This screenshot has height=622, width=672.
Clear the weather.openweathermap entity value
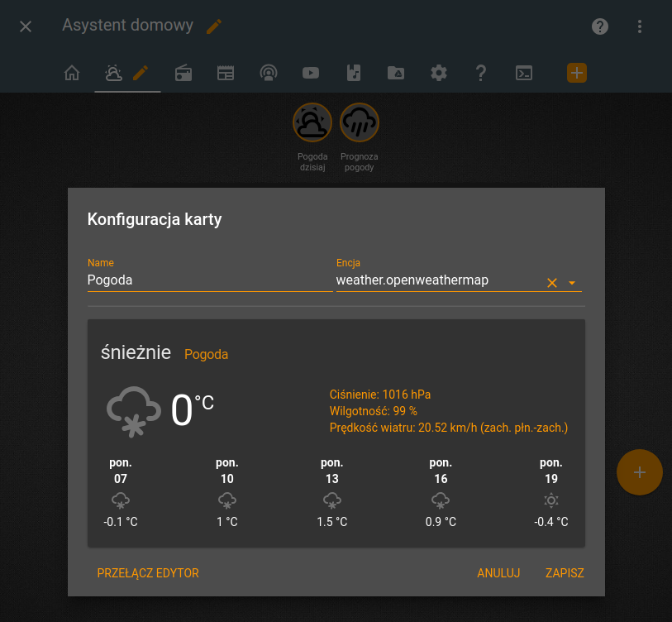tap(552, 283)
